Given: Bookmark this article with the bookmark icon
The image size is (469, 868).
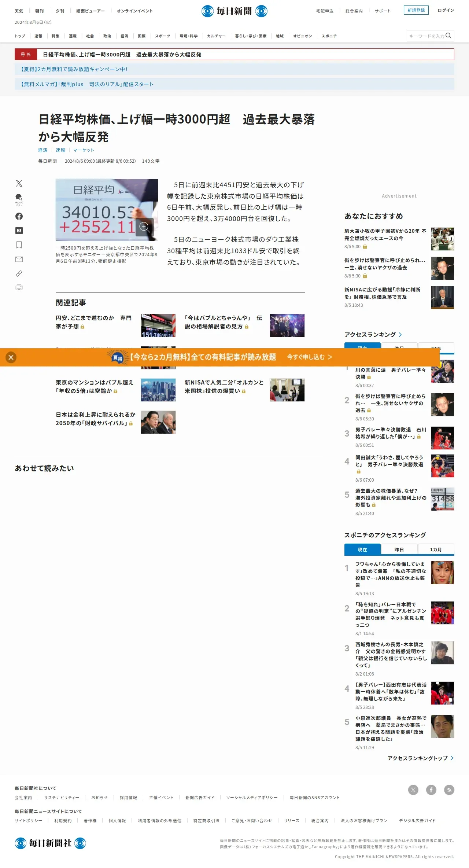Looking at the screenshot, I should 19,245.
